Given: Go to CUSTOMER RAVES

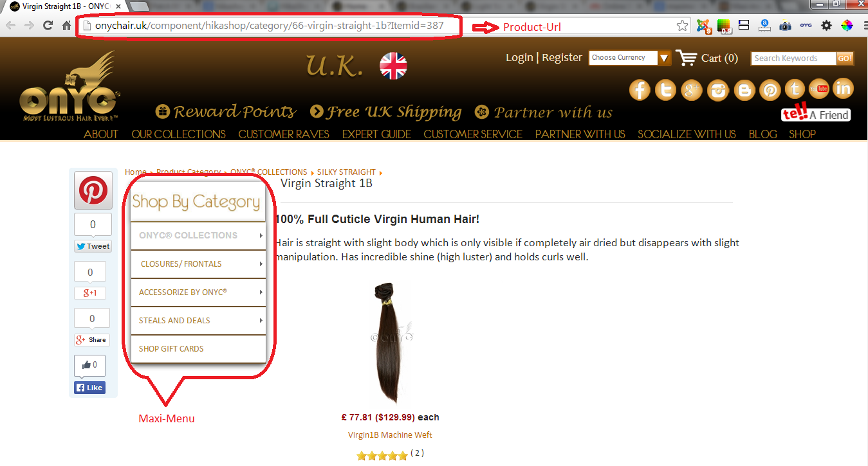Looking at the screenshot, I should 284,134.
